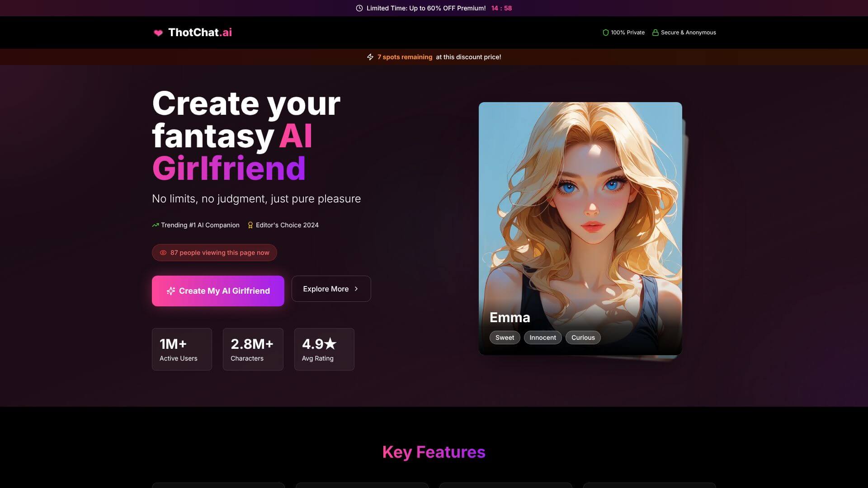Image resolution: width=868 pixels, height=488 pixels.
Task: Click the eye icon in the viewers counter
Action: pos(163,253)
